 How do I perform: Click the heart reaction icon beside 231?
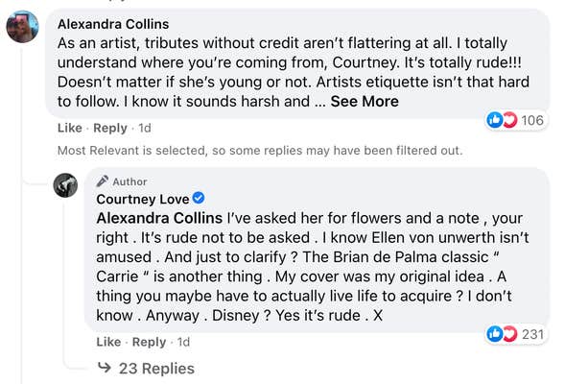click(508, 334)
